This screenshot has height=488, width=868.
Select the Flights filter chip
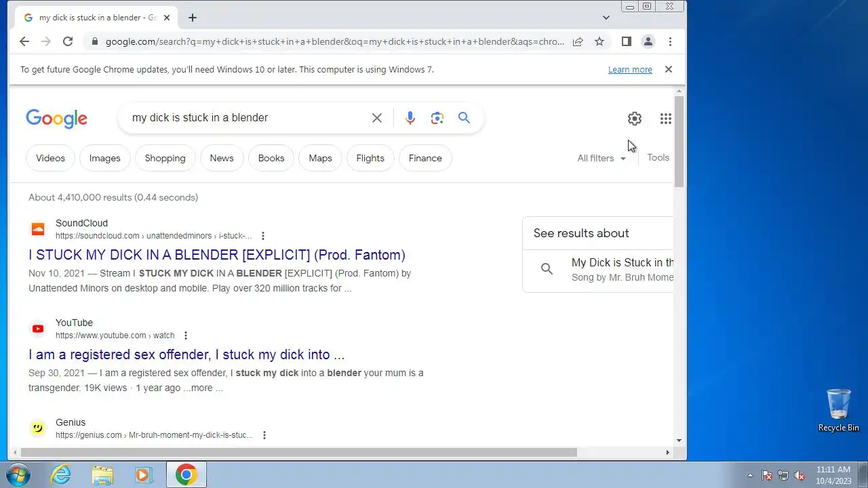click(x=370, y=158)
